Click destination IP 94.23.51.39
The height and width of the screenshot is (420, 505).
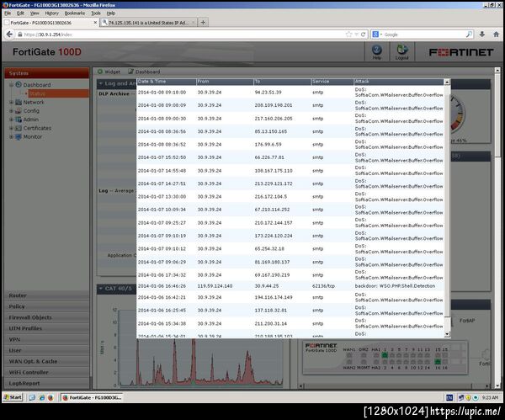[268, 92]
